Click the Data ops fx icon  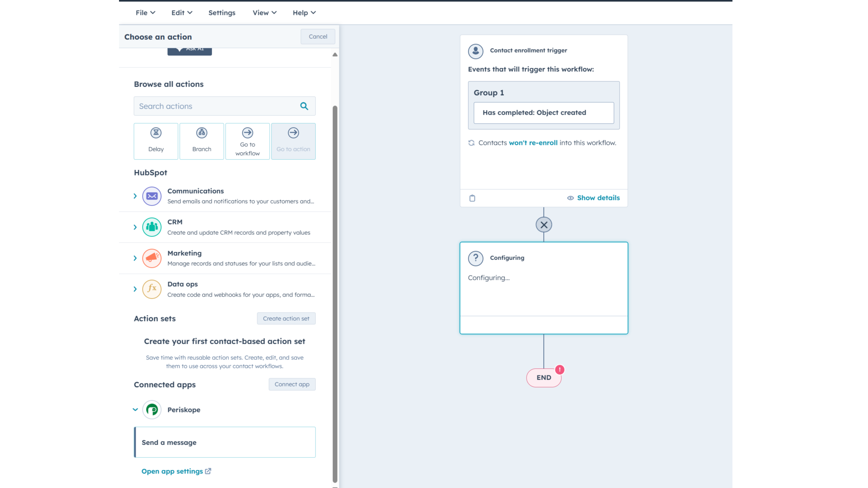click(152, 289)
